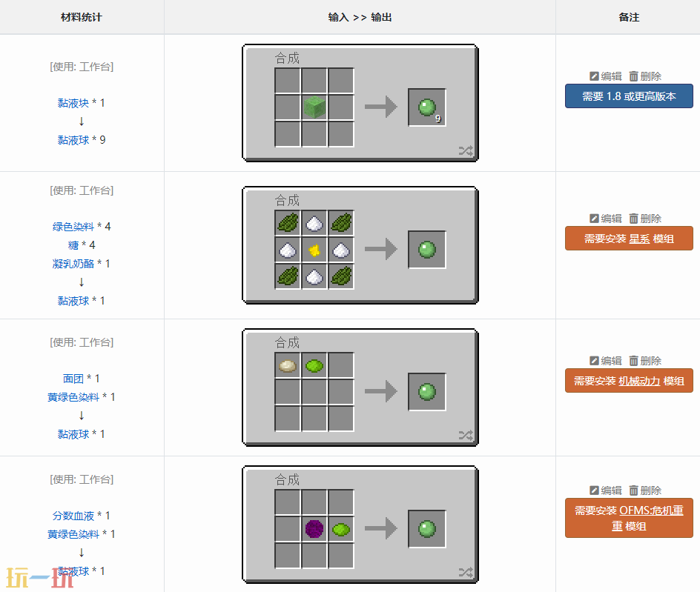Edit the 星系 mod recipe
This screenshot has height=592, width=700.
pos(605,219)
